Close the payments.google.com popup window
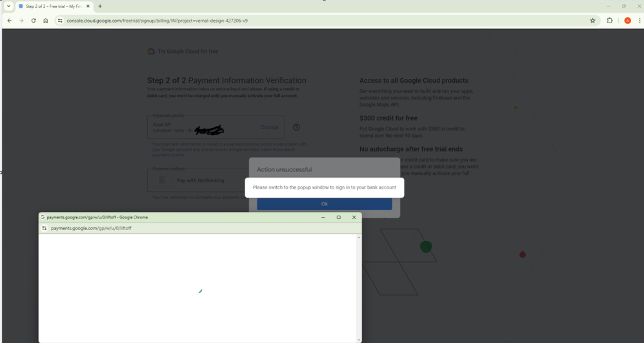This screenshot has height=343, width=644. [354, 217]
